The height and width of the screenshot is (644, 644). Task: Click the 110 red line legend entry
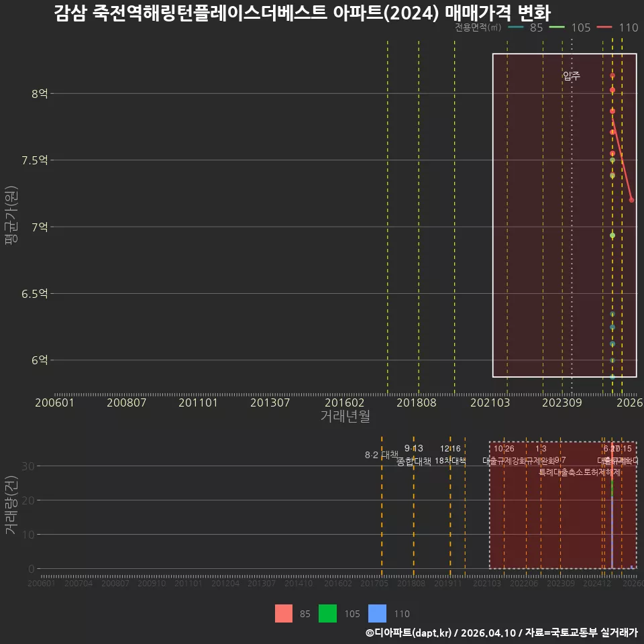click(617, 28)
